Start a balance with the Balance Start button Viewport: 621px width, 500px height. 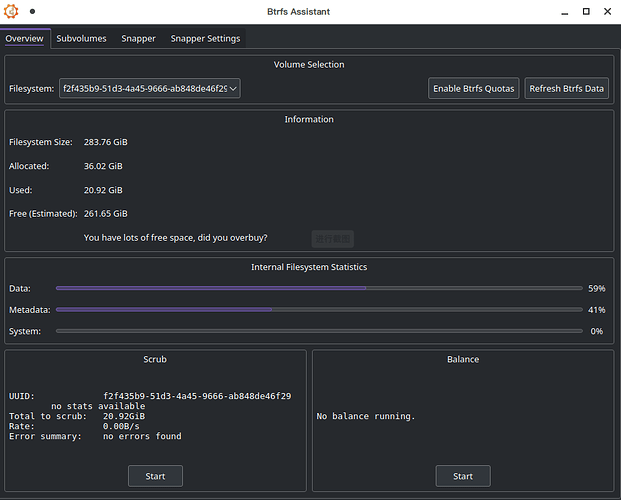(x=463, y=476)
